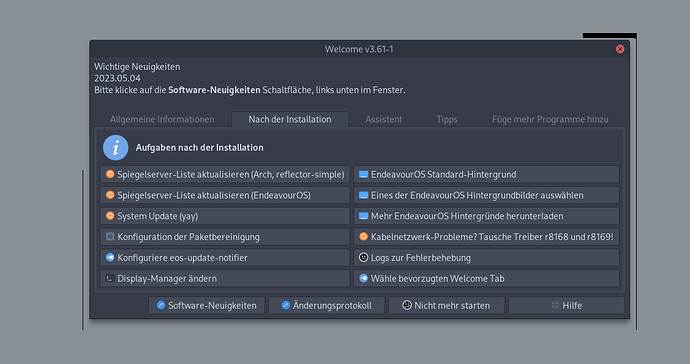Open the Änderungsprotokoll

(327, 305)
